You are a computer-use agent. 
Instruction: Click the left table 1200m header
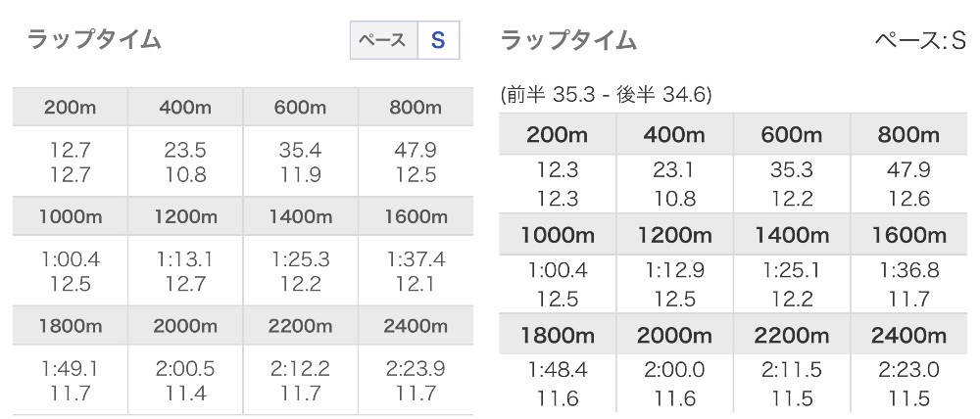click(185, 216)
